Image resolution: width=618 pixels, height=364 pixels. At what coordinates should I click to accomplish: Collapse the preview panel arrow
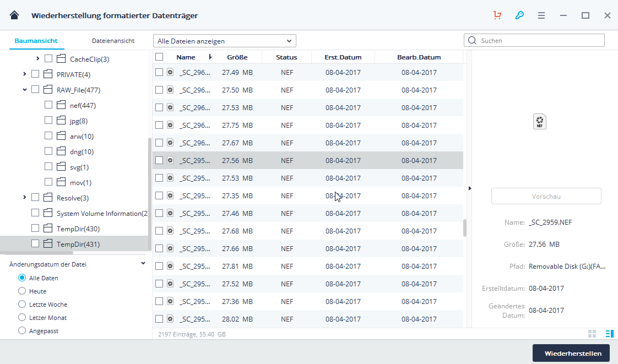pyautogui.click(x=469, y=188)
